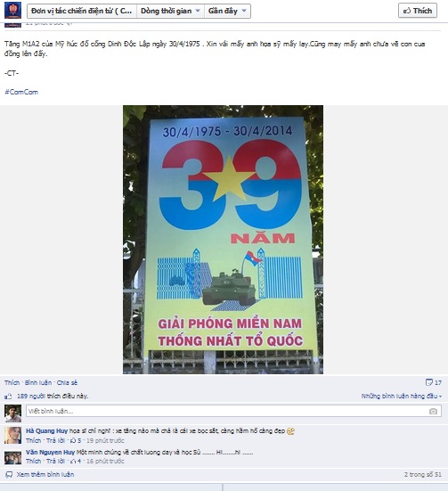
Task: Click Xem thêm bình luận link
Action: (45, 474)
